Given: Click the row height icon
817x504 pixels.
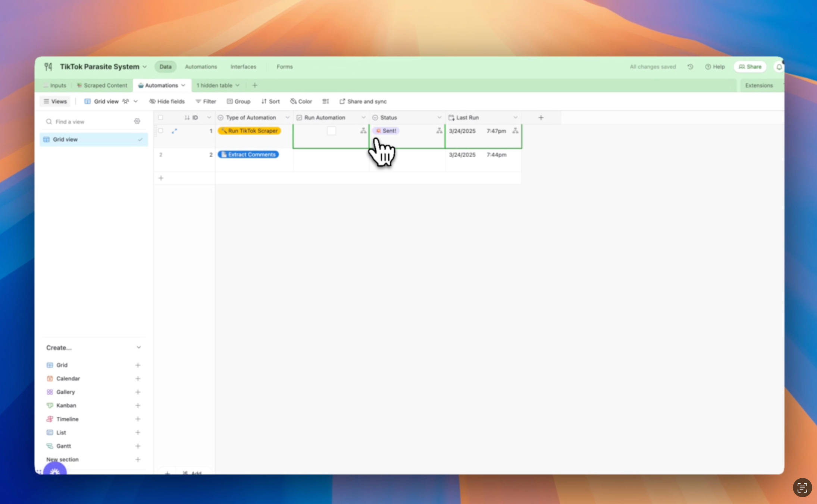Looking at the screenshot, I should pos(325,101).
